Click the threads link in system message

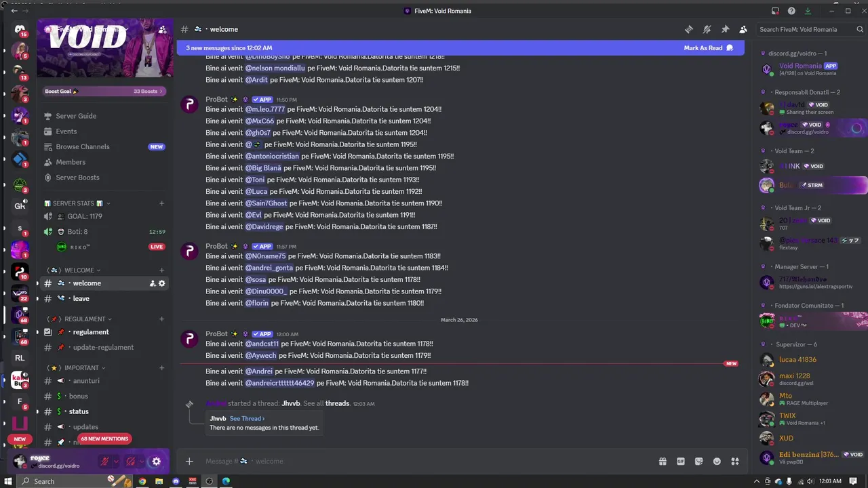click(337, 403)
